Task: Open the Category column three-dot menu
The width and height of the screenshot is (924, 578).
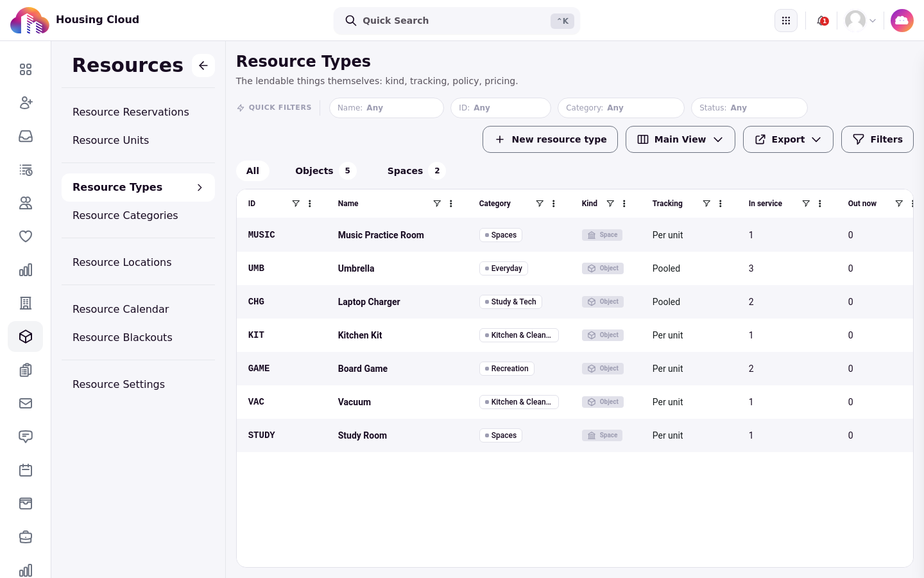Action: click(x=554, y=204)
